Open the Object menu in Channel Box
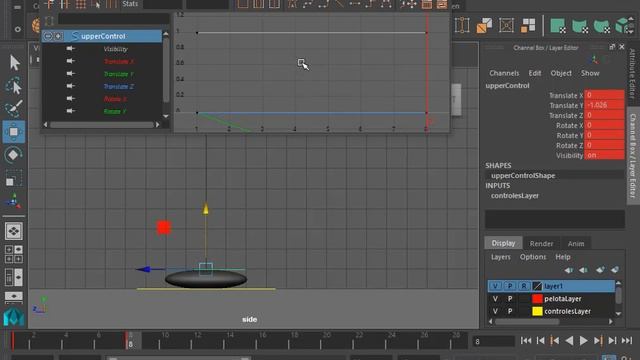Viewport: 640px width, 360px height. 561,73
